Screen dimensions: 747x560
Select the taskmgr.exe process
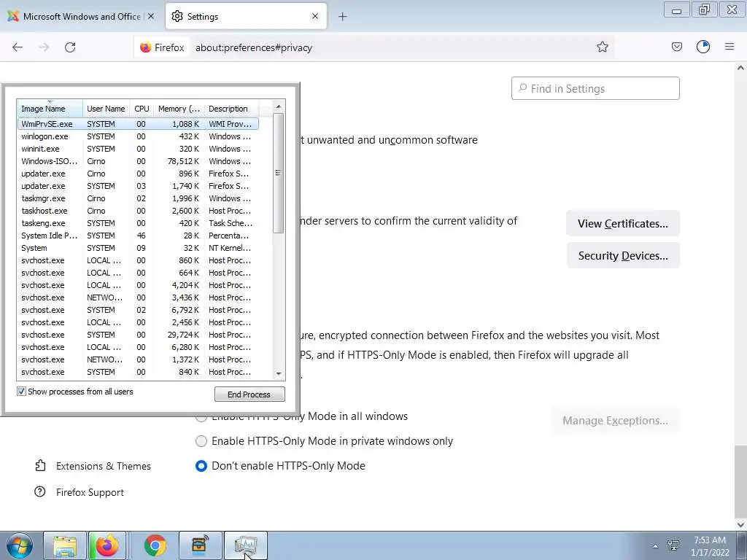pyautogui.click(x=138, y=198)
